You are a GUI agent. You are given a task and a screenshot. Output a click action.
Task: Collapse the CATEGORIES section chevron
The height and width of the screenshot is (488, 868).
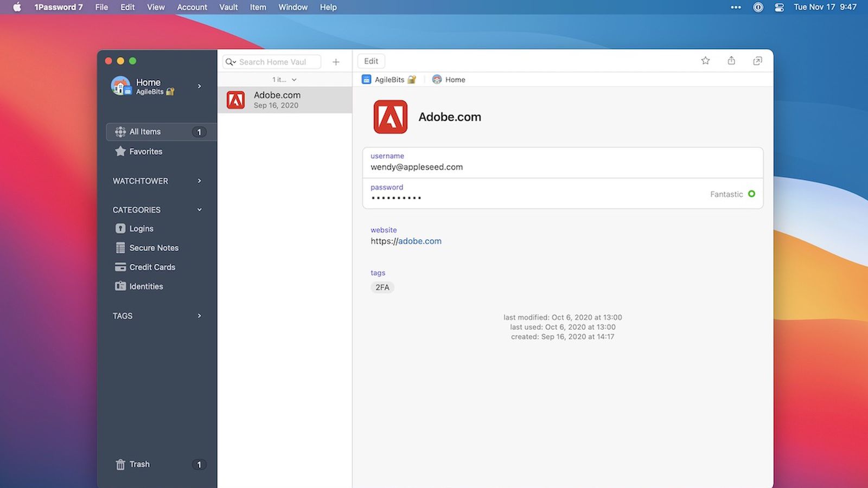click(200, 210)
